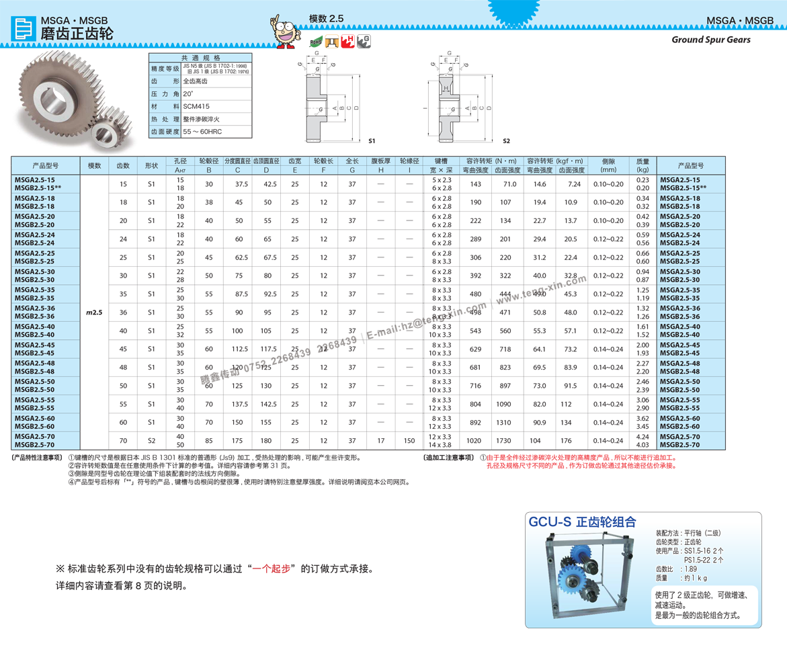This screenshot has width=787, height=672.
Task: Select the 质量 (kg) column header
Action: pos(643,165)
